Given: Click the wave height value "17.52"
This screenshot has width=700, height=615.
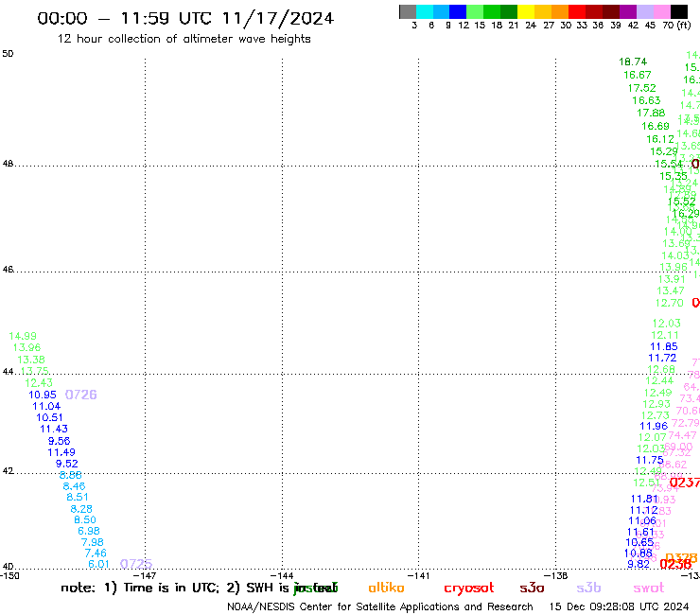Looking at the screenshot, I should click(x=642, y=88).
